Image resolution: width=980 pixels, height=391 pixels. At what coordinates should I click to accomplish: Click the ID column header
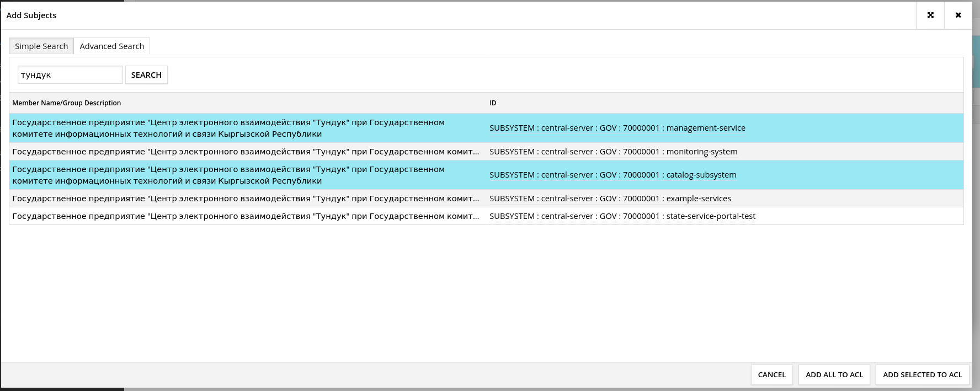(x=493, y=103)
